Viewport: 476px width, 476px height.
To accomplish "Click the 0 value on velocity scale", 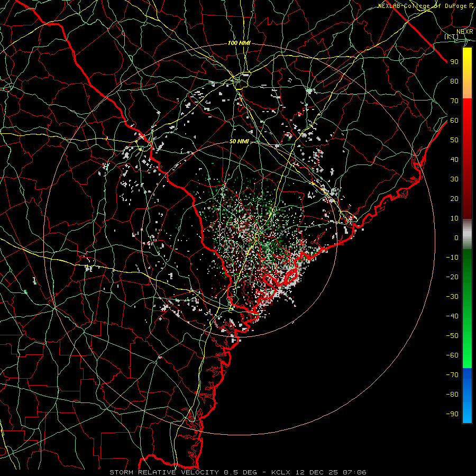I will [x=456, y=238].
